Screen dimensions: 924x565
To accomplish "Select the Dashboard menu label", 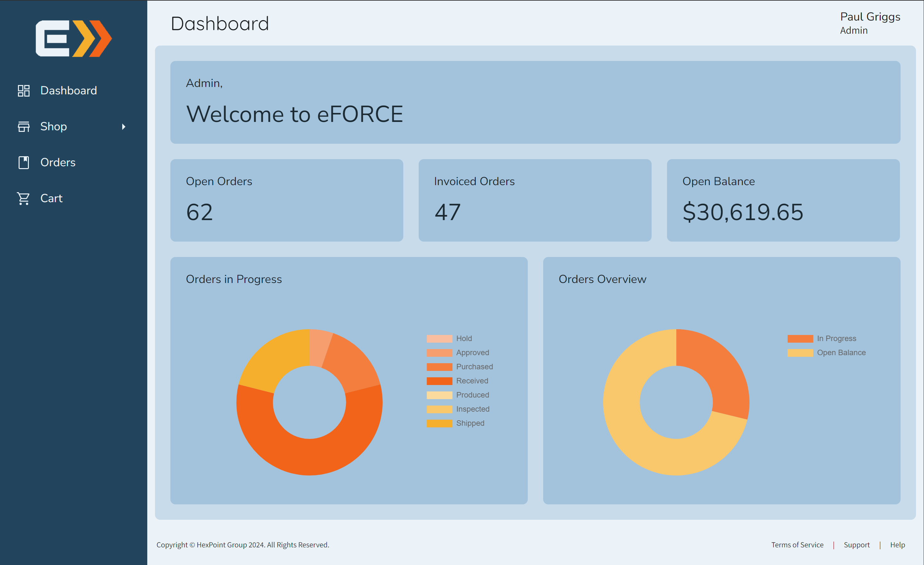I will tap(69, 90).
